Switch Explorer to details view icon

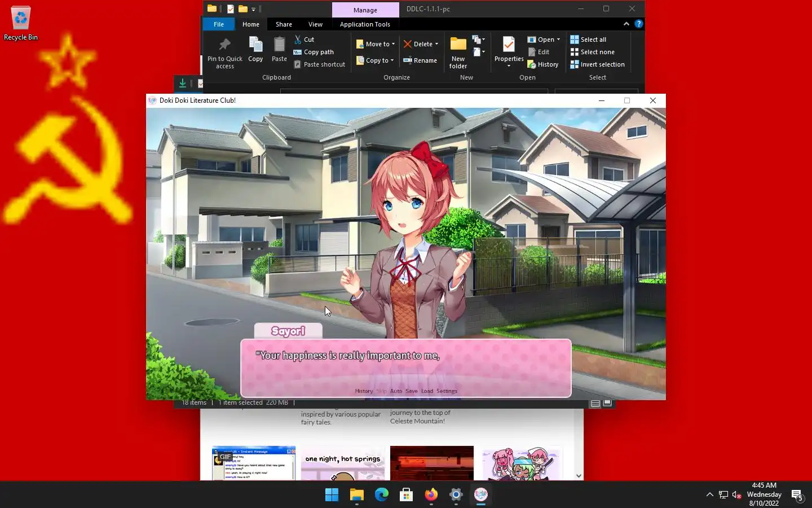pos(595,403)
